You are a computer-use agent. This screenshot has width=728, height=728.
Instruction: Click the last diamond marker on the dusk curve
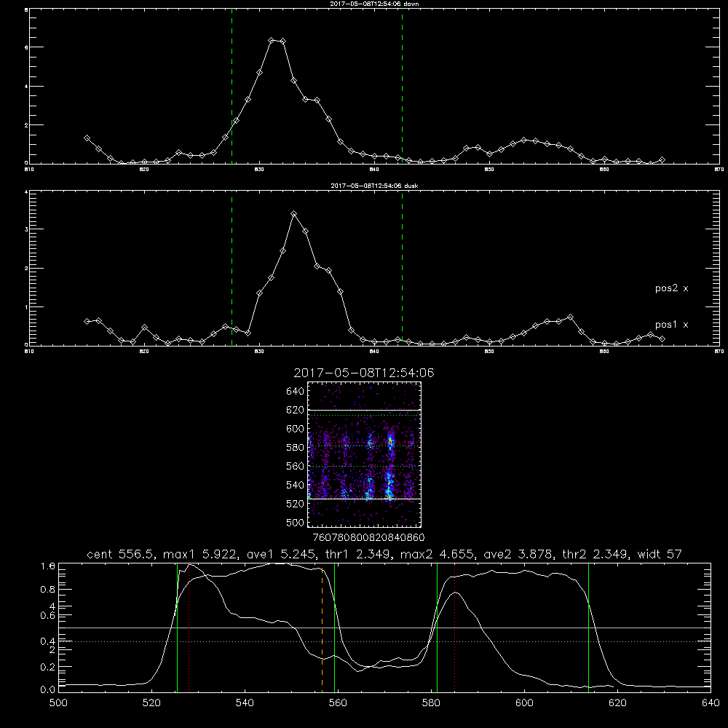pos(662,339)
